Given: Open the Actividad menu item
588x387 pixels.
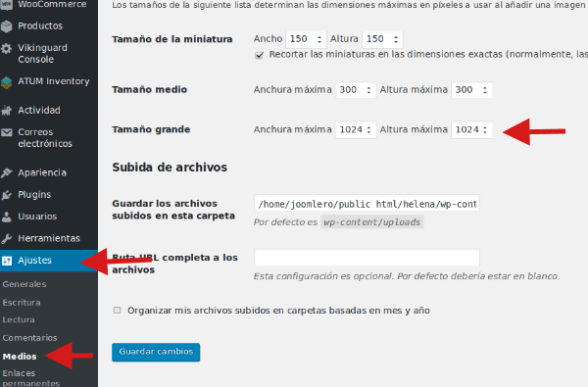Looking at the screenshot, I should [x=39, y=110].
